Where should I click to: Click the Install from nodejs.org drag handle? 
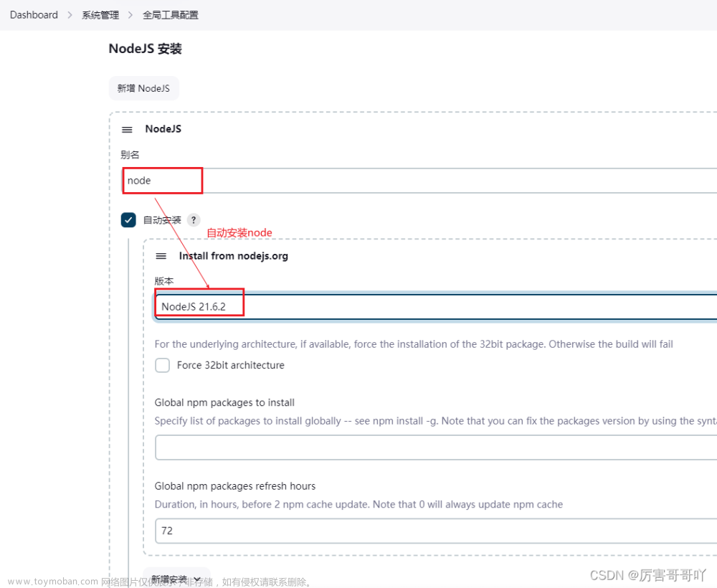(161, 256)
